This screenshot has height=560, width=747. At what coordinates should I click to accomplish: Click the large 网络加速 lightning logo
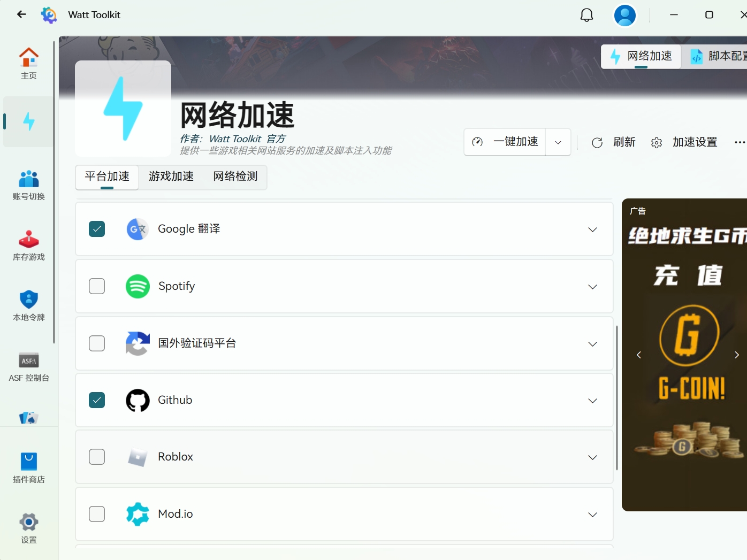[x=123, y=109]
